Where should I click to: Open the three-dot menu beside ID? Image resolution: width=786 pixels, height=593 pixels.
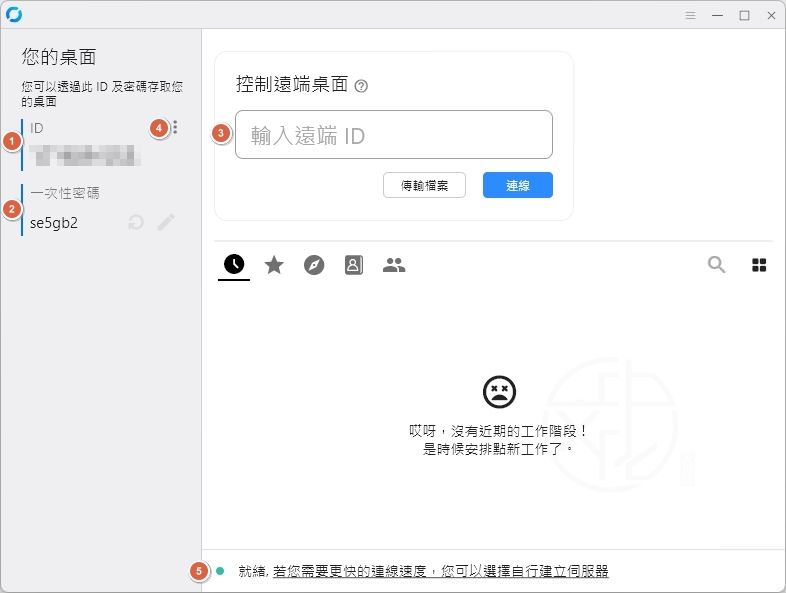pyautogui.click(x=176, y=128)
